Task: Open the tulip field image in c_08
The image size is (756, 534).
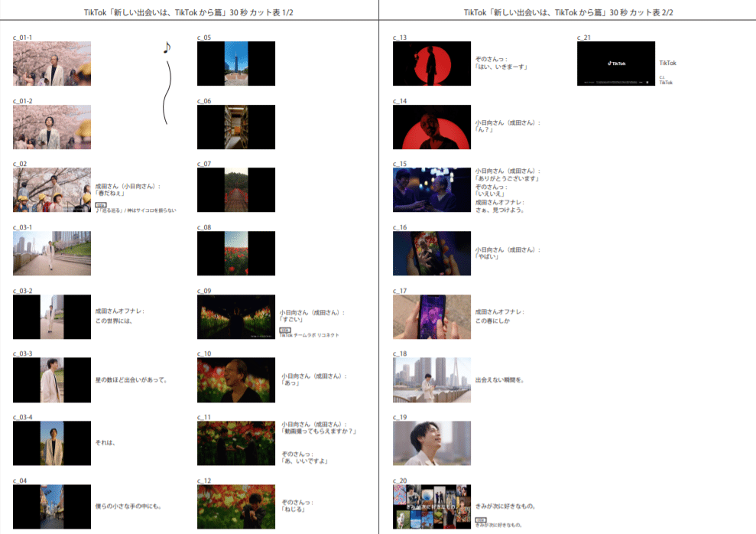Action: [236, 252]
